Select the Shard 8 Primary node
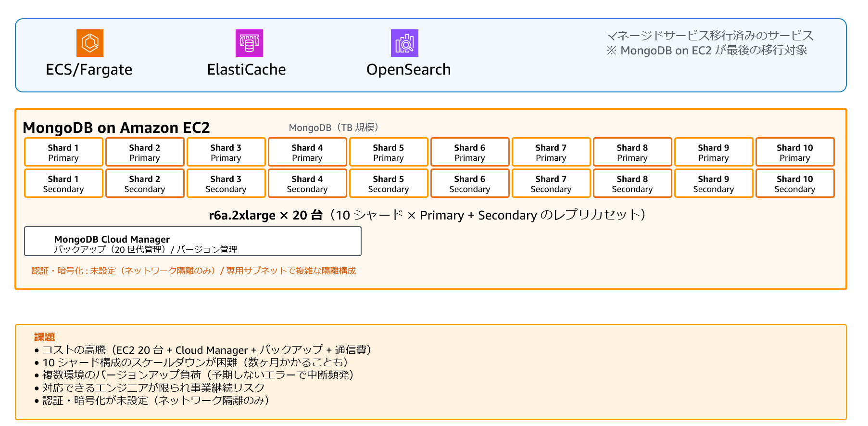The width and height of the screenshot is (868, 426). [x=632, y=152]
